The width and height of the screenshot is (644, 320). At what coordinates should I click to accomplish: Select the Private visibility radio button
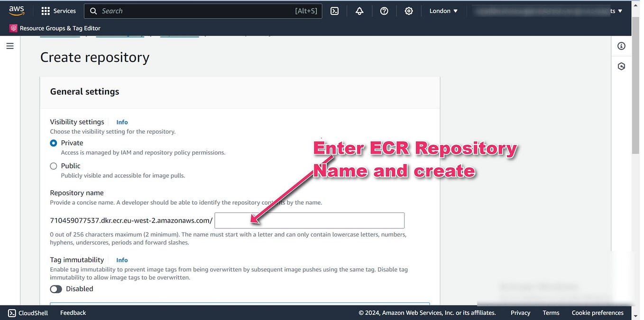(53, 142)
